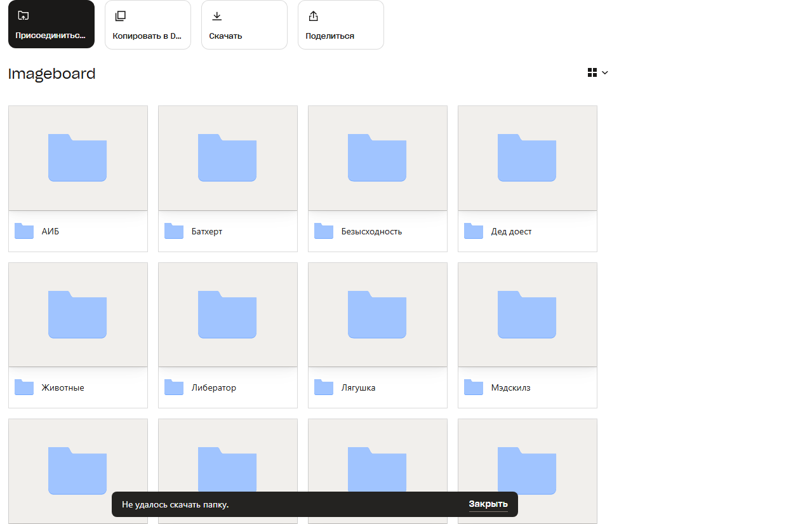The image size is (812, 524).
Task: Click the share icon above Поделиться
Action: pyautogui.click(x=313, y=16)
